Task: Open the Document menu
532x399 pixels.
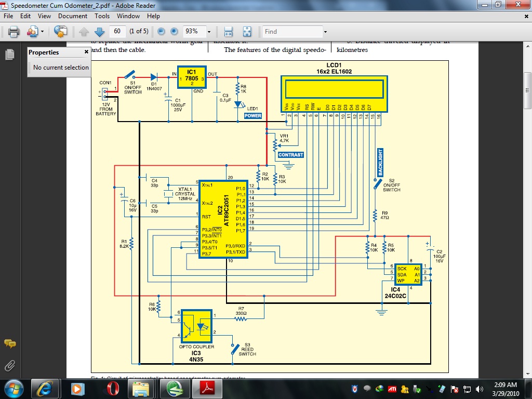Action: click(x=73, y=16)
